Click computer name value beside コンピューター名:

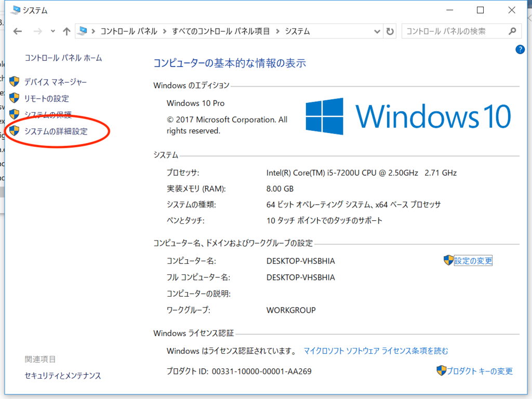tap(301, 261)
